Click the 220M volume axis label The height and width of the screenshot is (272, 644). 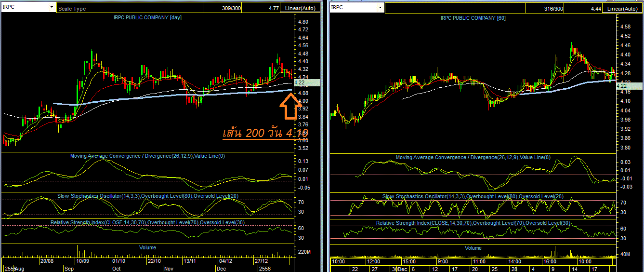tap(305, 252)
